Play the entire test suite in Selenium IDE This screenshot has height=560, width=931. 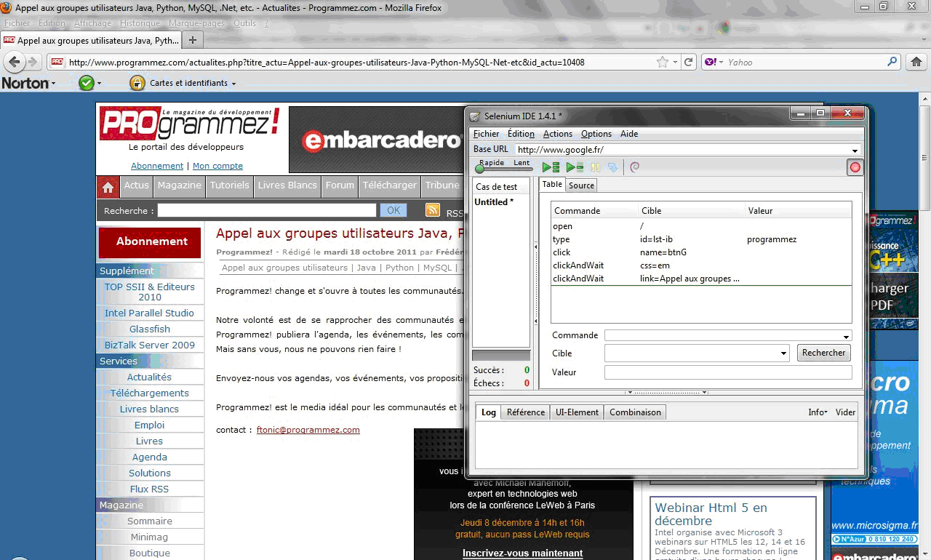click(x=551, y=167)
